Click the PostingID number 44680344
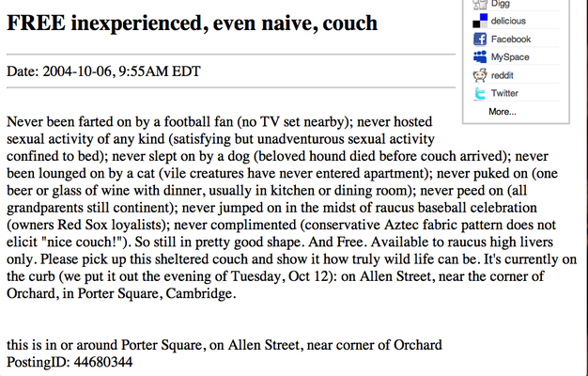588x376 pixels. (103, 362)
